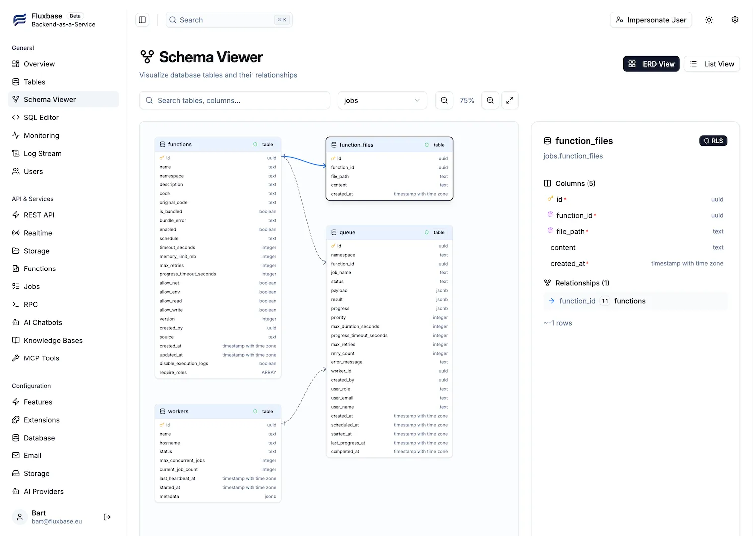The width and height of the screenshot is (756, 536).
Task: Open the Schema Viewer sidebar icon
Action: click(x=16, y=99)
